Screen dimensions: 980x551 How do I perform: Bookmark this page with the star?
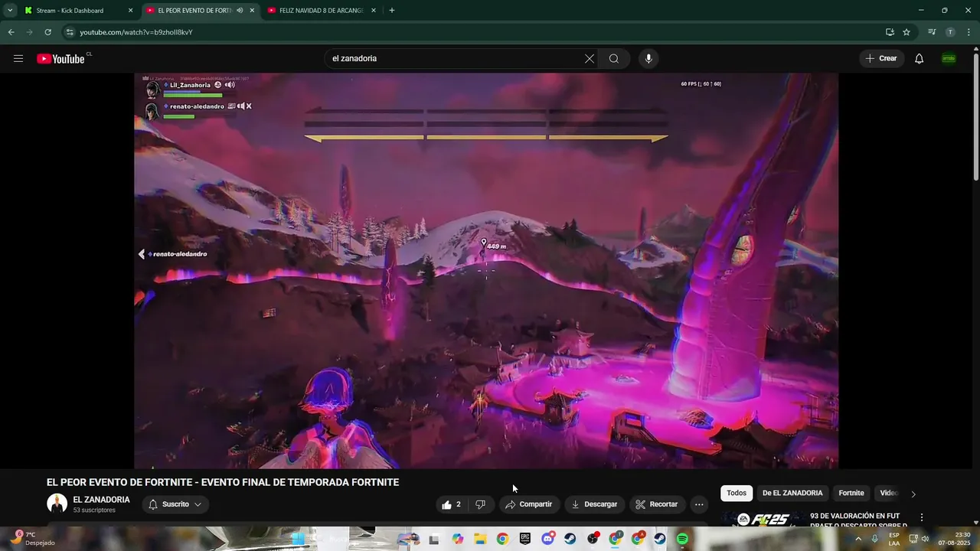(906, 32)
